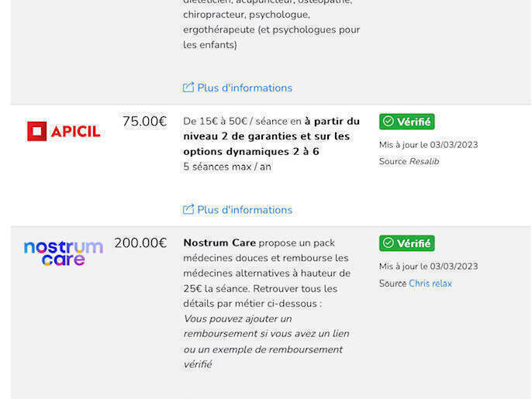Open the topmost "Plus d'informations" link text
The image size is (532, 399).
pyautogui.click(x=244, y=88)
